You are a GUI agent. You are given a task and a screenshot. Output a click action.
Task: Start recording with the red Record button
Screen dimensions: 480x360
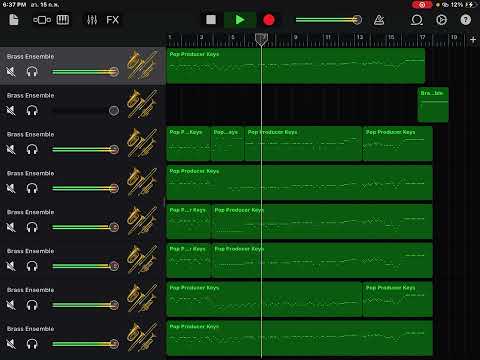tap(269, 20)
